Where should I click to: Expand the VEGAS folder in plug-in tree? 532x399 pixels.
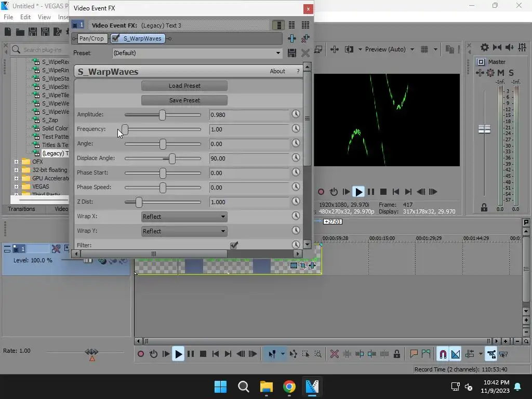(x=16, y=187)
